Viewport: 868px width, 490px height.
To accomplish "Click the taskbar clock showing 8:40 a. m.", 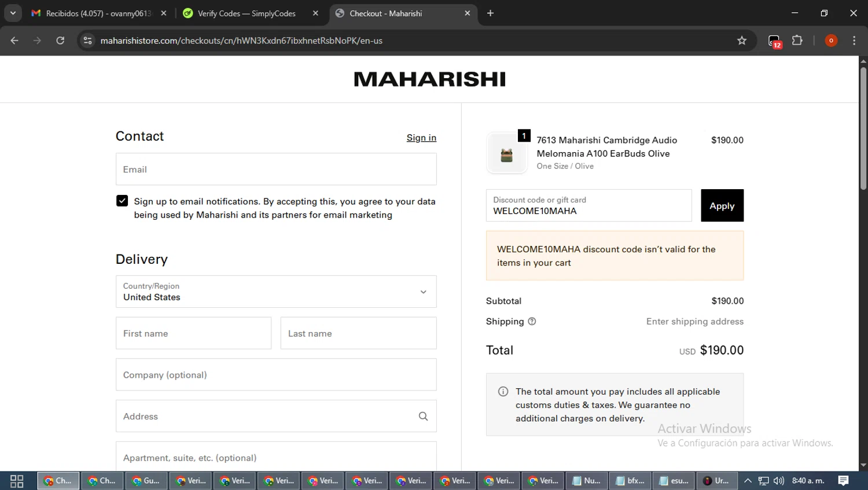I will coord(808,481).
